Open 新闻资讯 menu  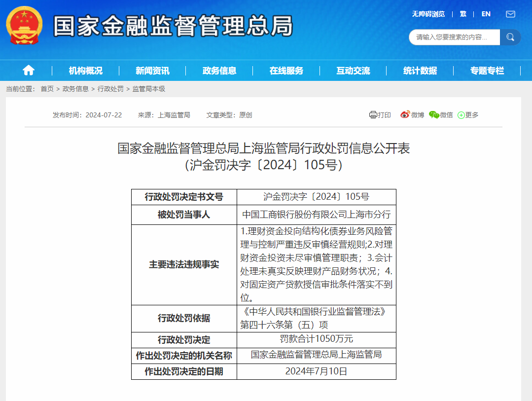point(152,71)
